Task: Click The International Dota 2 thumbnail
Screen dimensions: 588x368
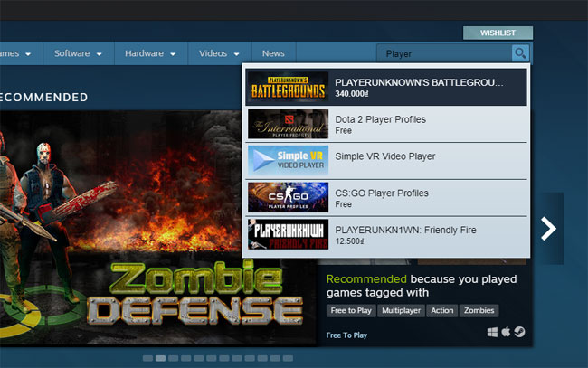Action: click(288, 124)
